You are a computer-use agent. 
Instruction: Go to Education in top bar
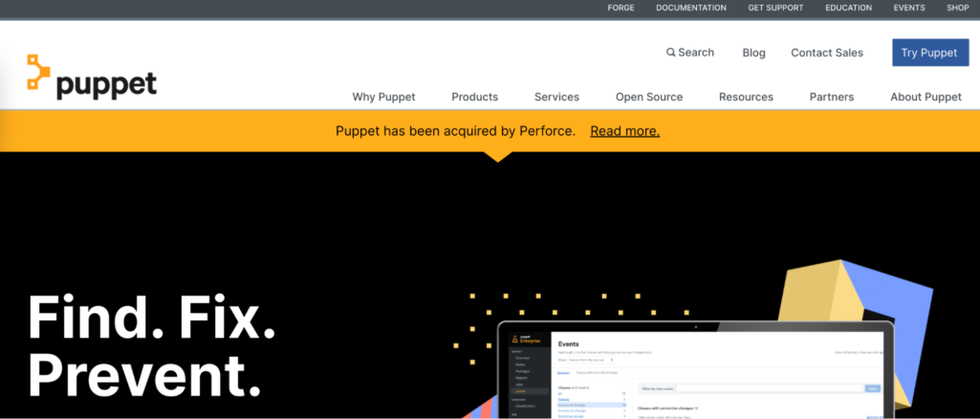pos(848,8)
